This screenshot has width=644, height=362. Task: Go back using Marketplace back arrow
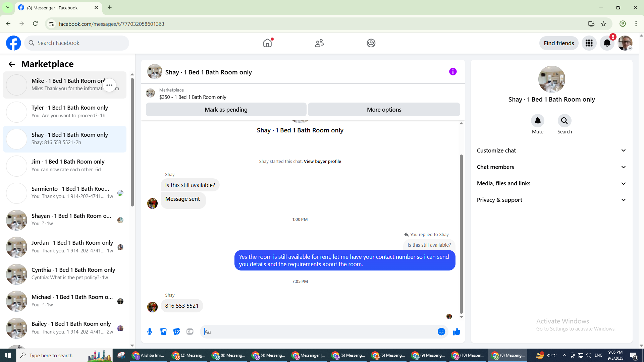(12, 64)
